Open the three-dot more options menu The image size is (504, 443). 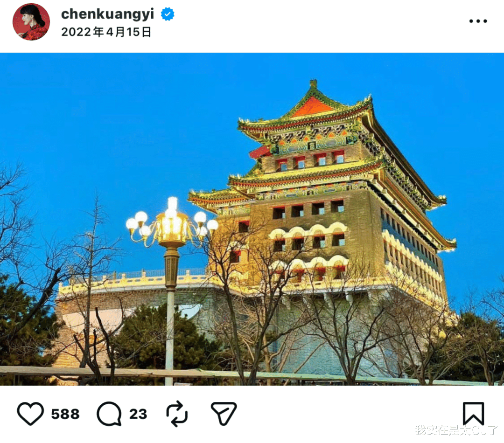478,21
